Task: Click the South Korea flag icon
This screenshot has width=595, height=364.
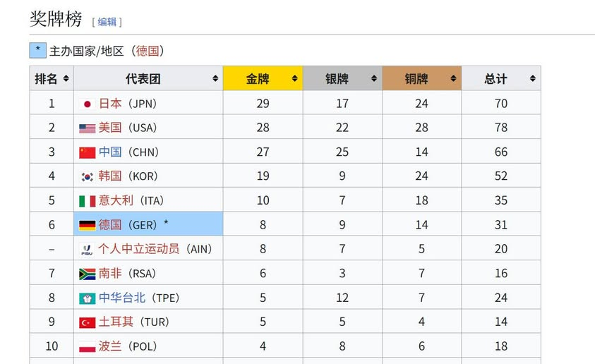Action: click(88, 176)
